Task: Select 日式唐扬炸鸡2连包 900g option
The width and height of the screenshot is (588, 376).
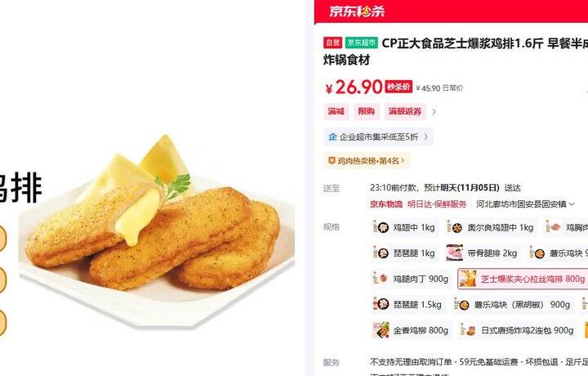Action: click(518, 330)
